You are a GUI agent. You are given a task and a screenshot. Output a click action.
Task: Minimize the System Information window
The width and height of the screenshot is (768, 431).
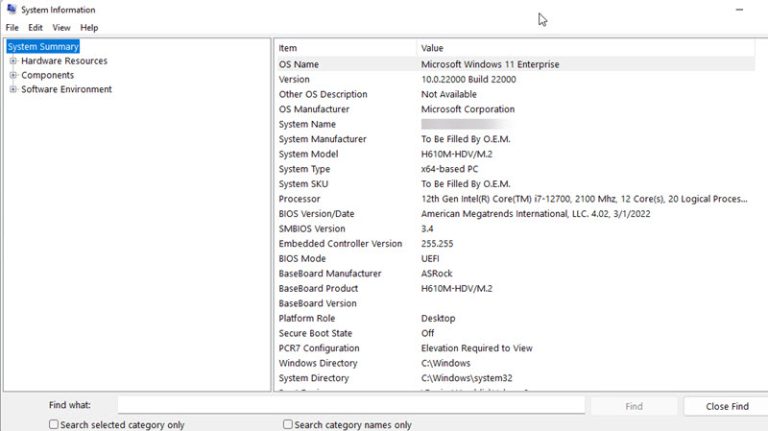point(740,10)
